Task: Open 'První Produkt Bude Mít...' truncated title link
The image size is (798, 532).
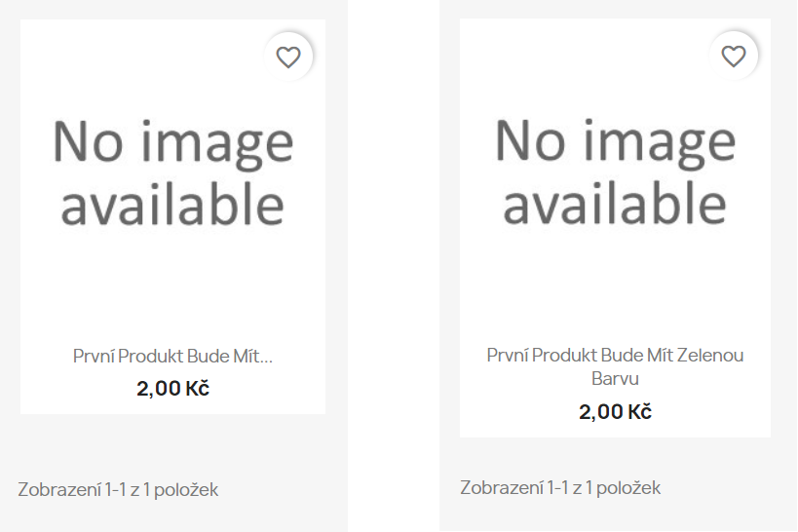Action: (173, 356)
